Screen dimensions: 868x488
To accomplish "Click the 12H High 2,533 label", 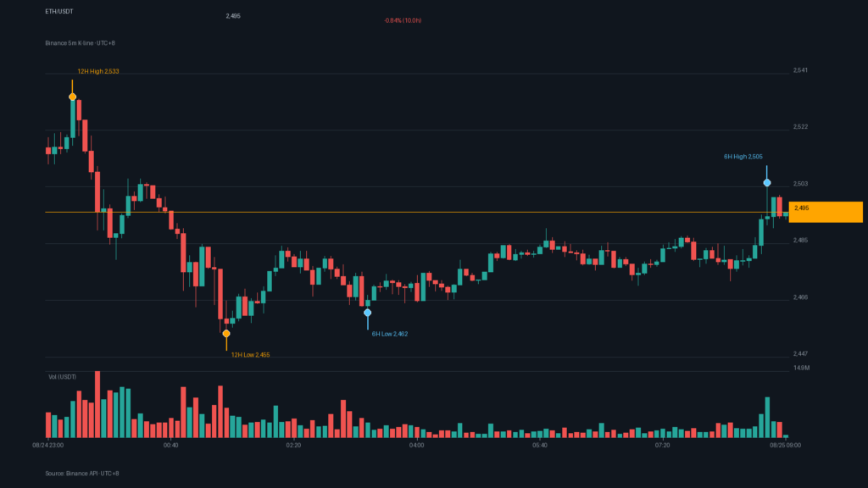I will tap(98, 71).
